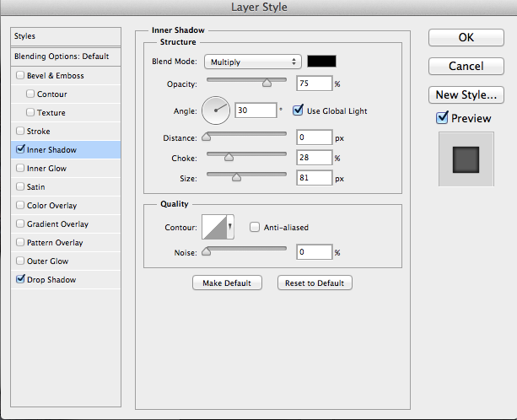Click the Noise slider handle
The height and width of the screenshot is (420, 517).
point(207,251)
